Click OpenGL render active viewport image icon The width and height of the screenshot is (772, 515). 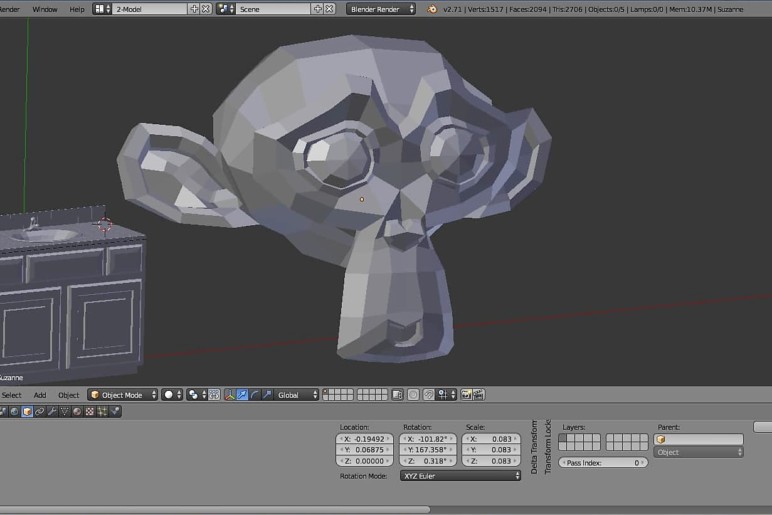(466, 394)
